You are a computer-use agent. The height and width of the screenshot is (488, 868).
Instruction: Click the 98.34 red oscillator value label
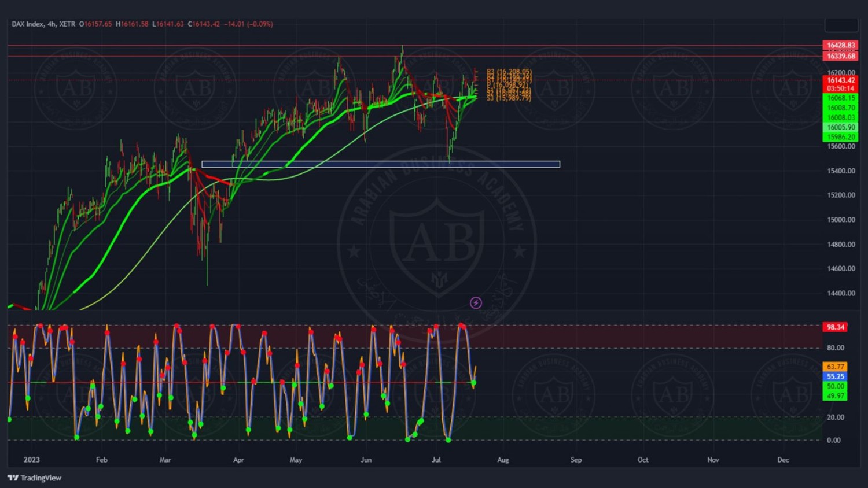(835, 327)
